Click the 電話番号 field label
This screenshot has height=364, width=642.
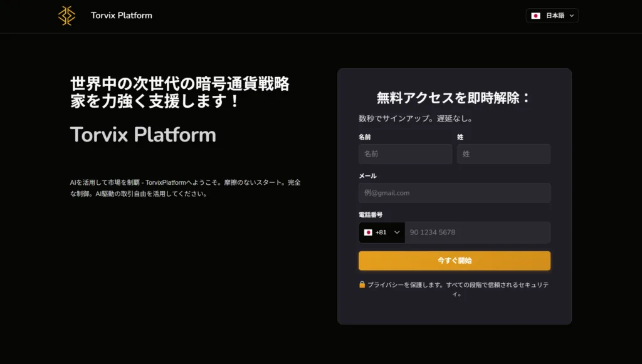click(x=371, y=215)
